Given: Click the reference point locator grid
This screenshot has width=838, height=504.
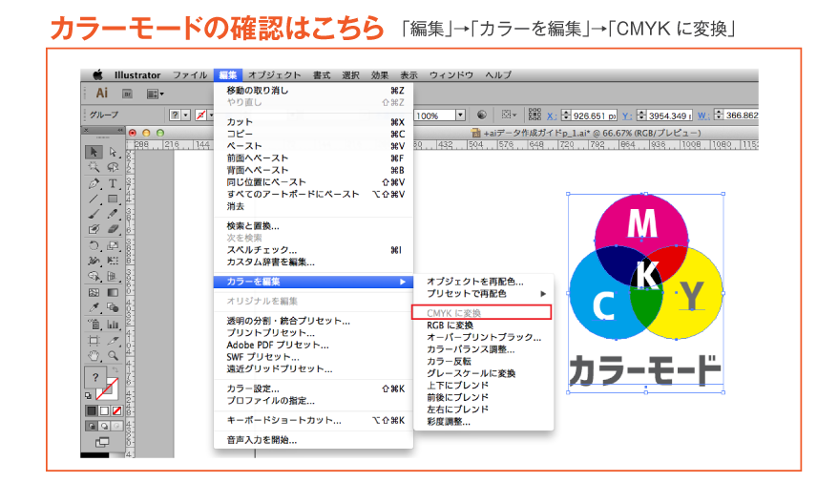Looking at the screenshot, I should [x=534, y=115].
